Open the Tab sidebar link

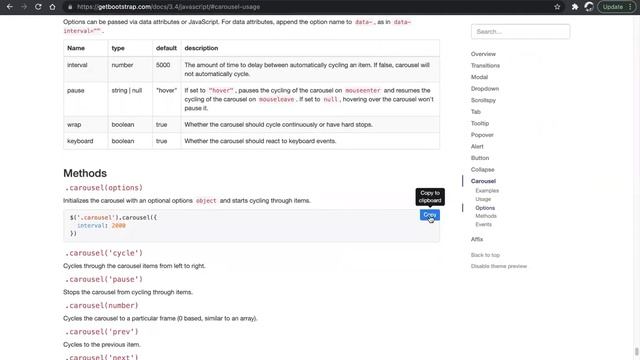click(476, 111)
